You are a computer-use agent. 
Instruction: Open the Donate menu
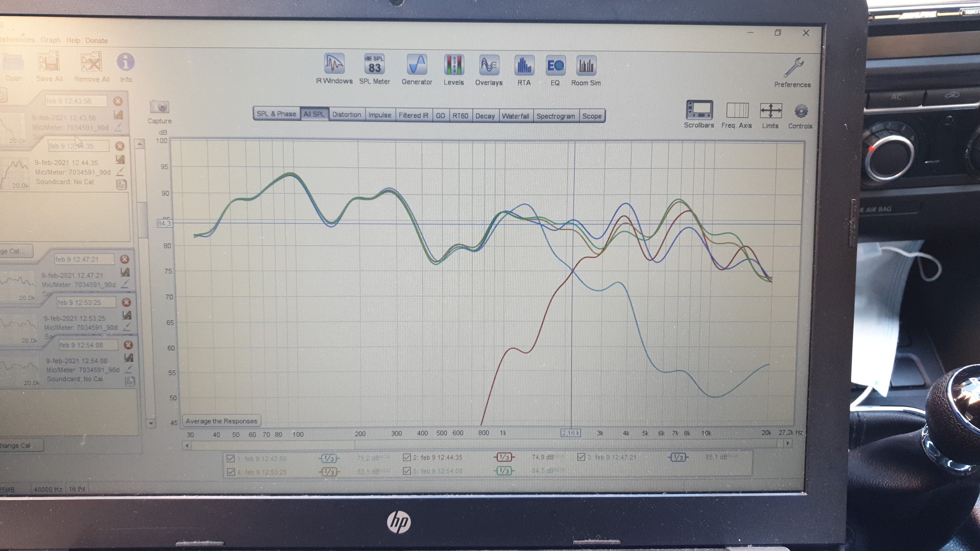click(96, 40)
